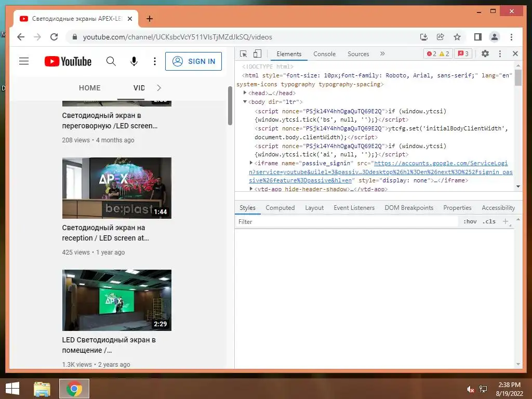Open Chrome profile avatar
Image resolution: width=532 pixels, height=399 pixels.
pyautogui.click(x=495, y=37)
